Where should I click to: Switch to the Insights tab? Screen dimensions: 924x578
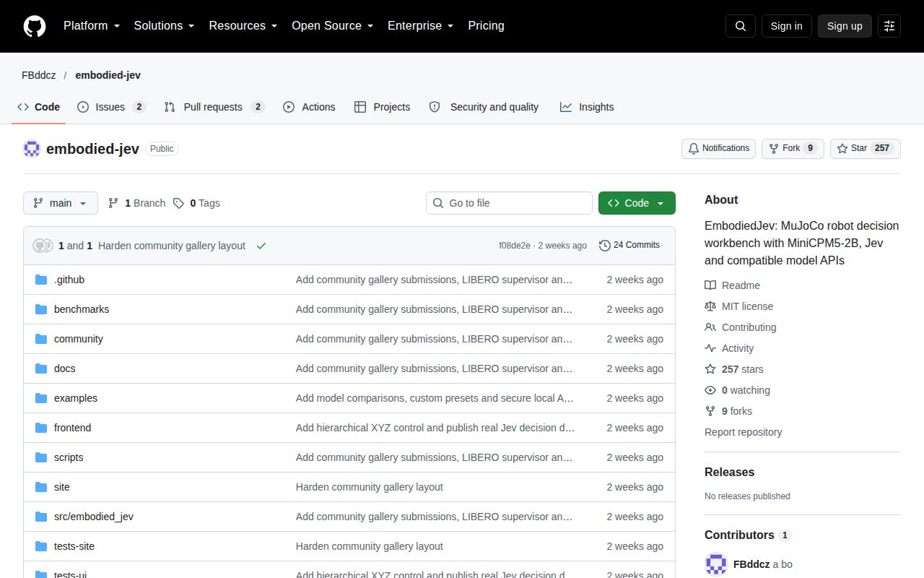[587, 107]
